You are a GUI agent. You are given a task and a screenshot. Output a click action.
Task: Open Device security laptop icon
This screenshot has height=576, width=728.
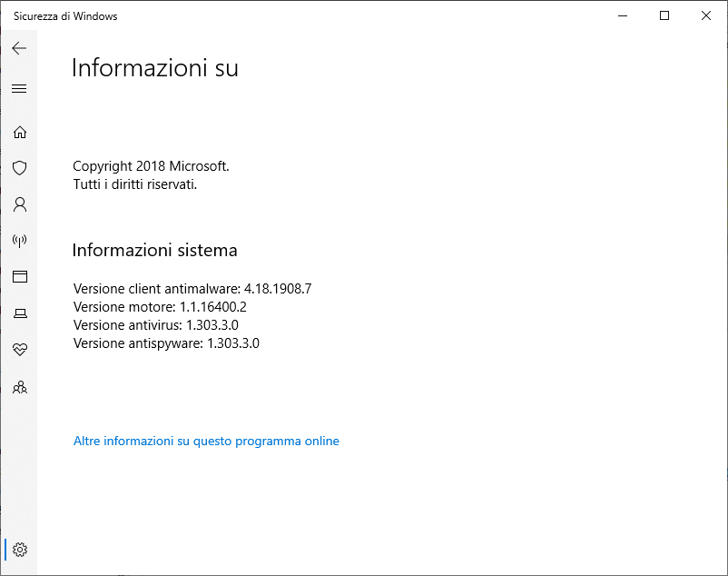click(x=19, y=313)
